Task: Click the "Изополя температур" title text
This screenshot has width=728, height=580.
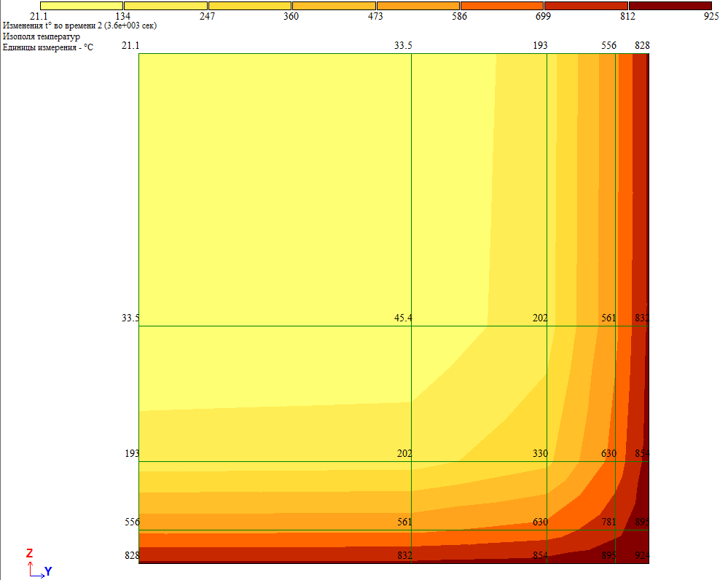Action: pos(42,36)
